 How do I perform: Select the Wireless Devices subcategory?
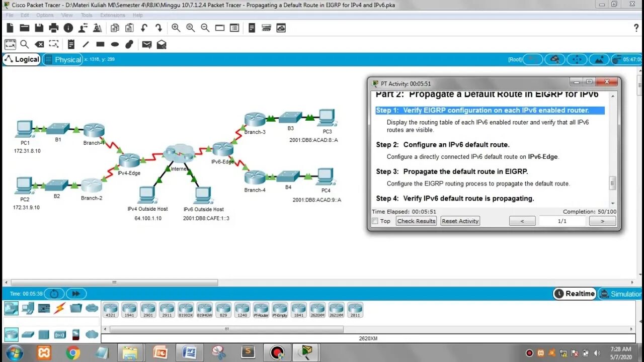pos(60,334)
